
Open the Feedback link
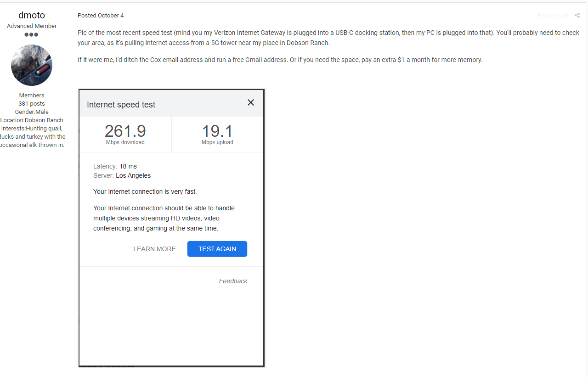point(233,281)
